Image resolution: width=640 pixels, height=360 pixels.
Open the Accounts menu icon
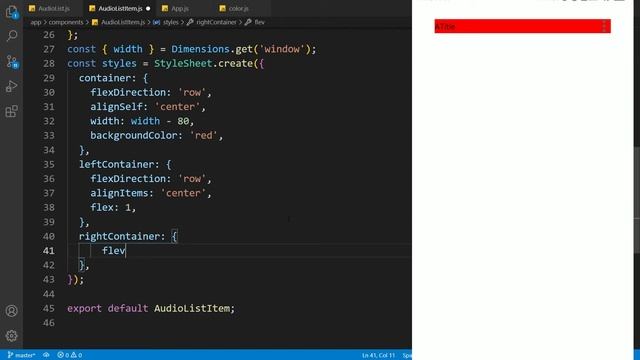tap(11, 311)
